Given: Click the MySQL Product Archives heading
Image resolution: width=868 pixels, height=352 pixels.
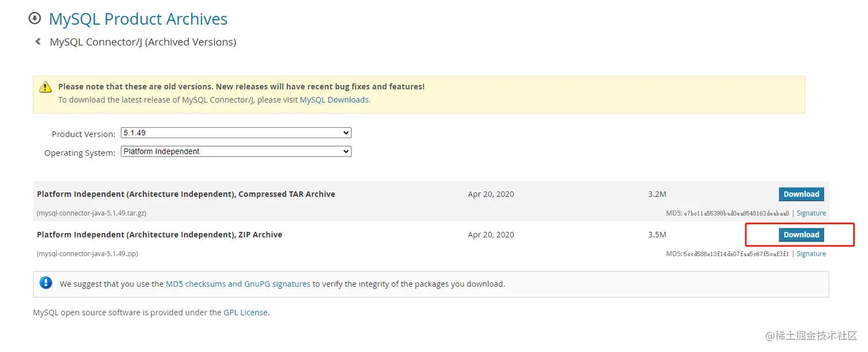Looking at the screenshot, I should coord(138,19).
